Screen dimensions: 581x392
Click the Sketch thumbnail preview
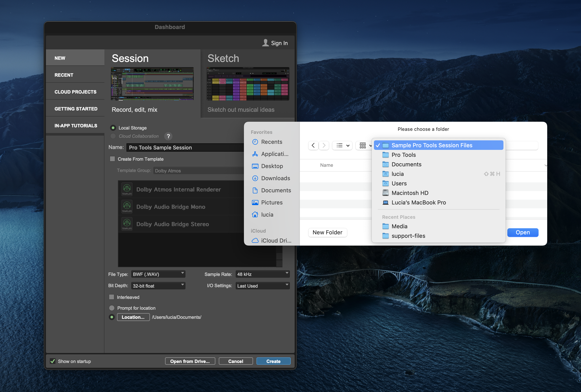248,84
